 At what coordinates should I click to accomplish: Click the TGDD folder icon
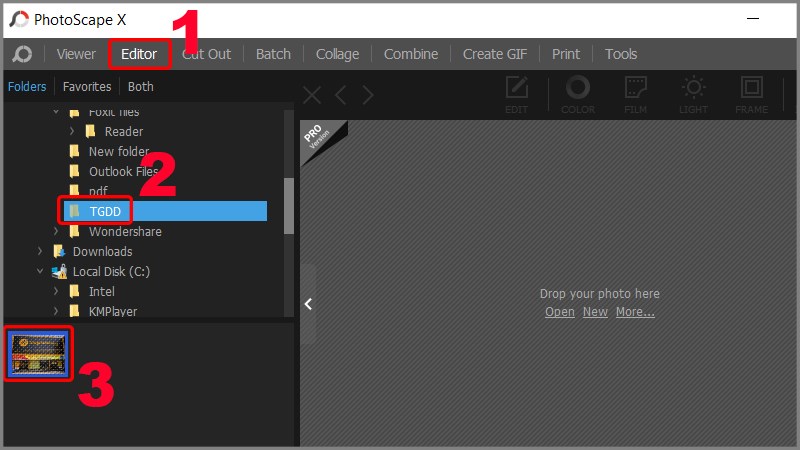point(74,211)
